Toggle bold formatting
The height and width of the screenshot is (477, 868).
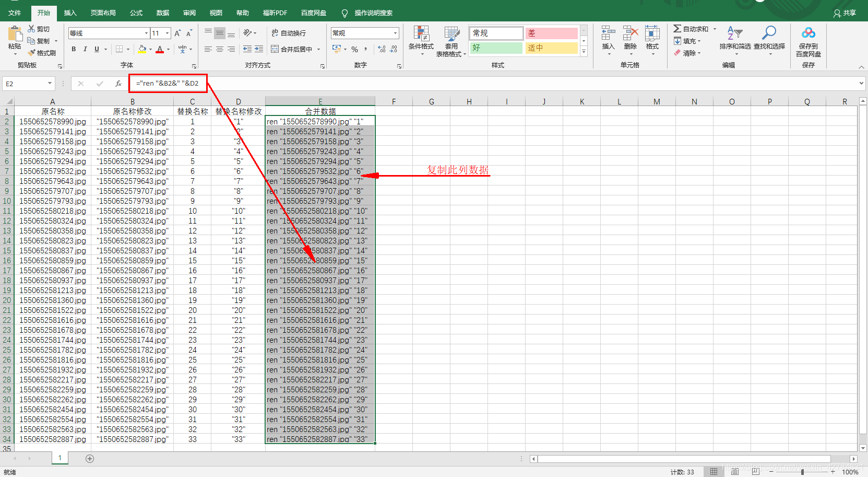[74, 49]
